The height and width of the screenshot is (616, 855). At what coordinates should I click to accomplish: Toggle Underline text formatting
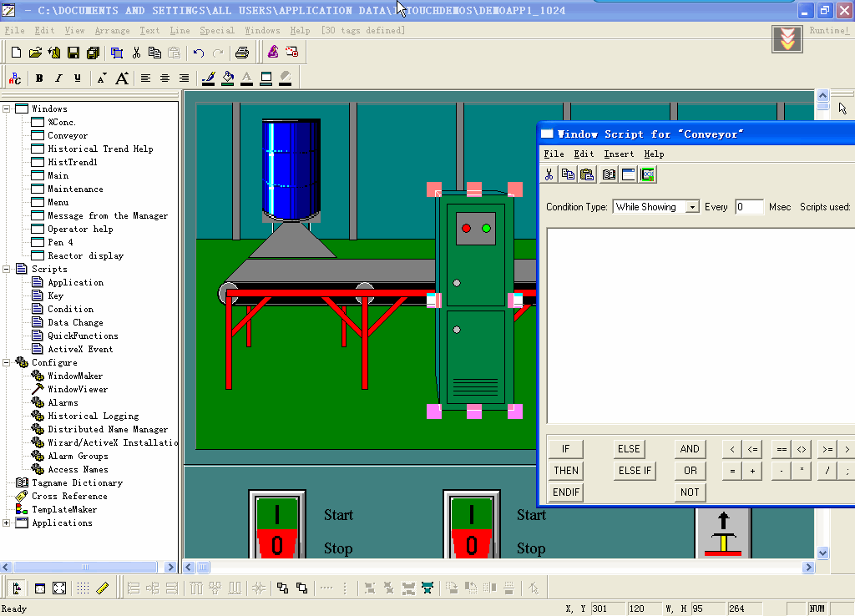[x=78, y=78]
